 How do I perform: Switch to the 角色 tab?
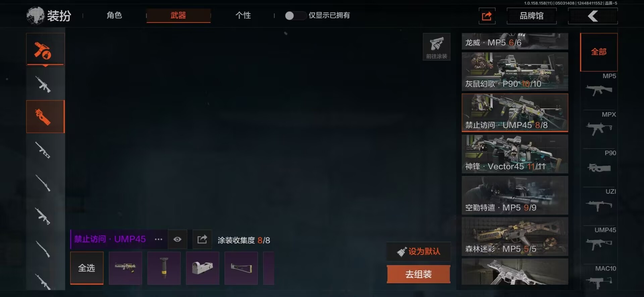point(114,15)
